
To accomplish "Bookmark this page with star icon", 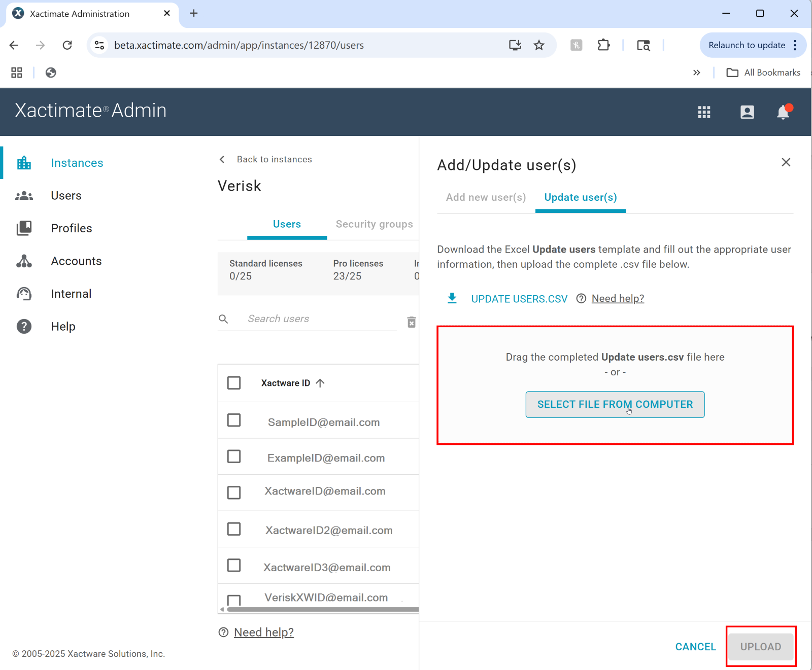I will coord(539,45).
